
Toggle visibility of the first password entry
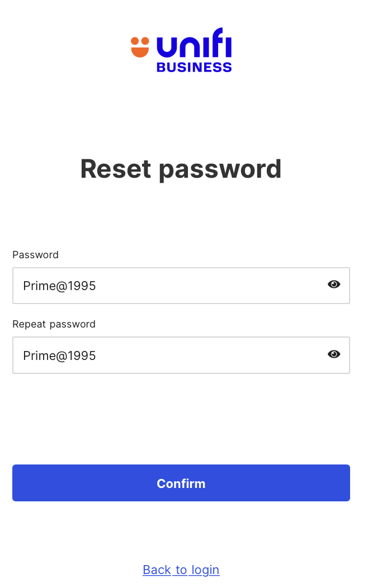[334, 284]
